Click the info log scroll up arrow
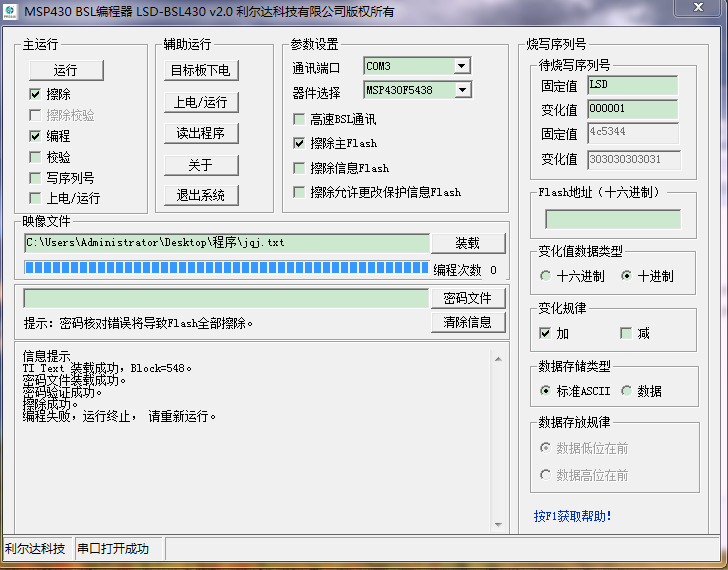Screen dimensions: 728x570 498,359
